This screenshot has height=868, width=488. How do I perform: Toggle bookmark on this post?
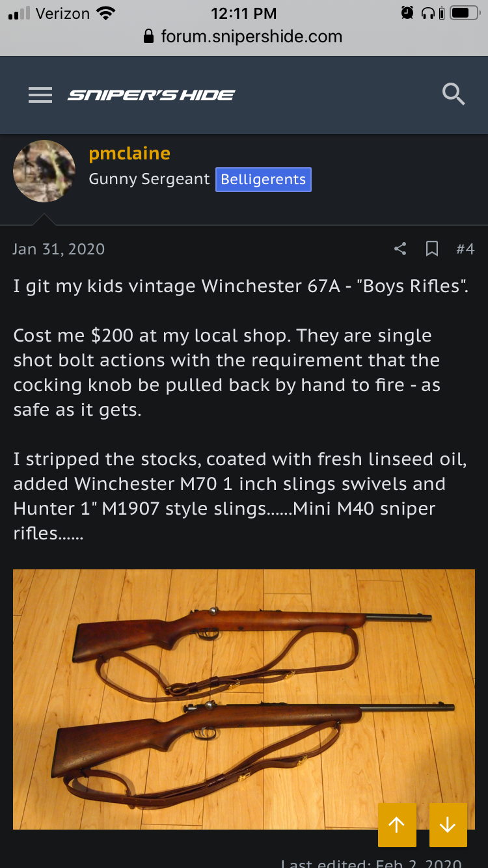coord(431,249)
